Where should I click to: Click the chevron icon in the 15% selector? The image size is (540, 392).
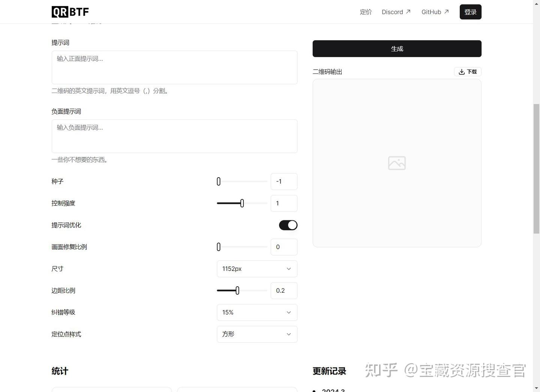point(289,313)
